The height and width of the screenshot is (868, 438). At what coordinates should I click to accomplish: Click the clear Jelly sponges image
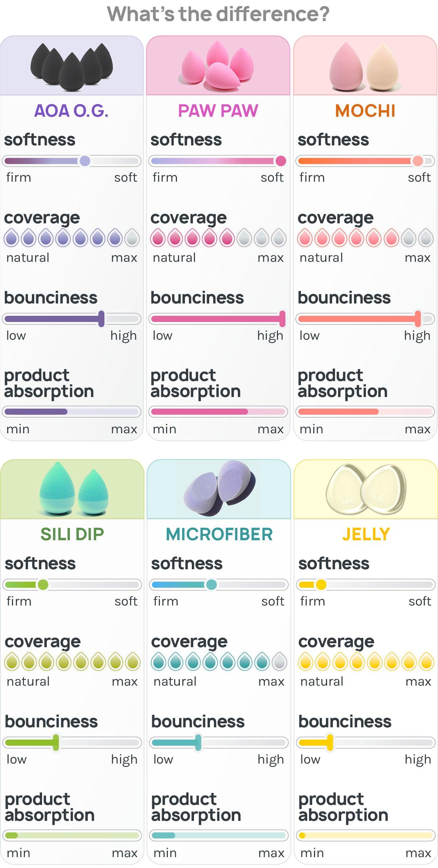coord(366,488)
